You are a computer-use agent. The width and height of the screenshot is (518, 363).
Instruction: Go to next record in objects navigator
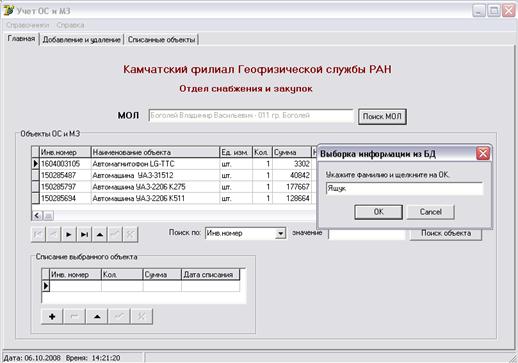(69, 234)
